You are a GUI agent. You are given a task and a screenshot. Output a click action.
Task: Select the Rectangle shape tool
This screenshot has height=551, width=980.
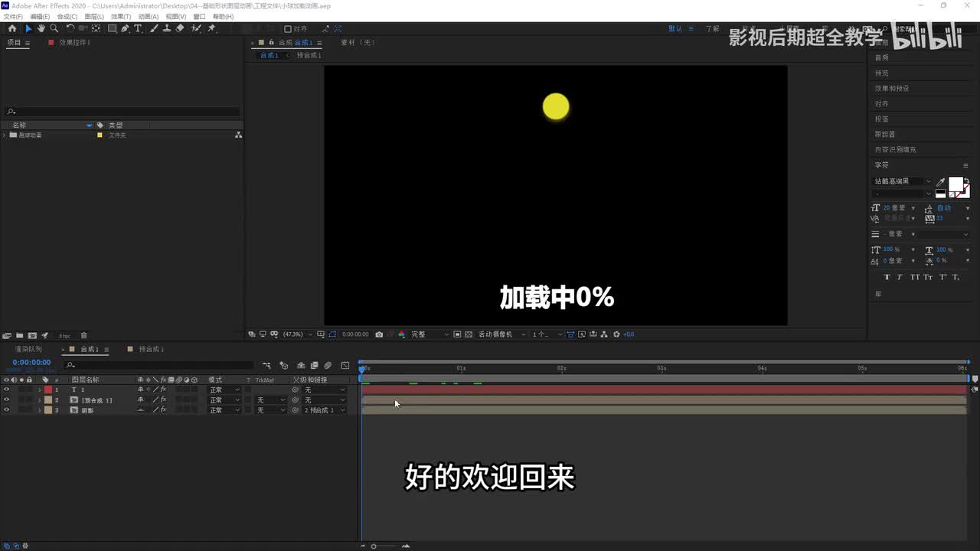tap(112, 28)
